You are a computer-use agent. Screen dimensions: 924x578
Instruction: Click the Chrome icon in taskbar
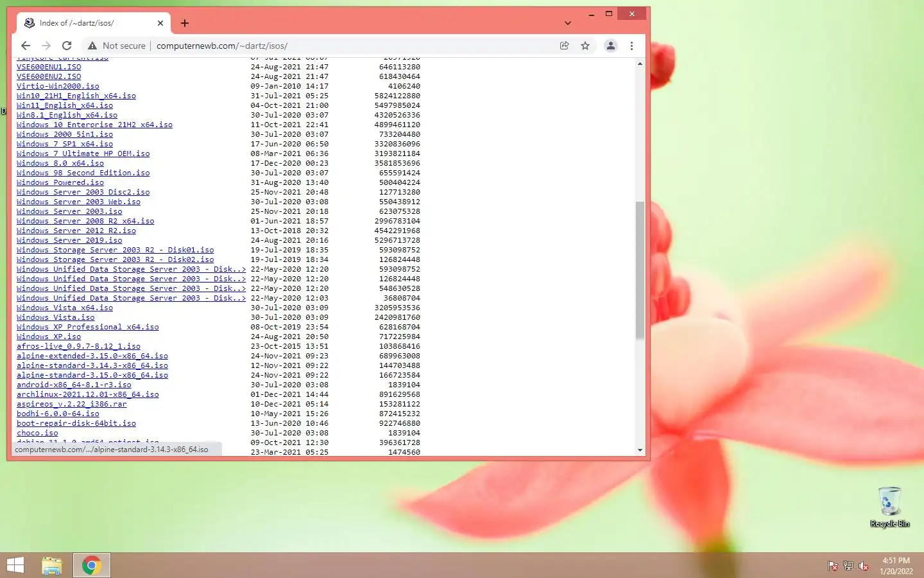91,565
